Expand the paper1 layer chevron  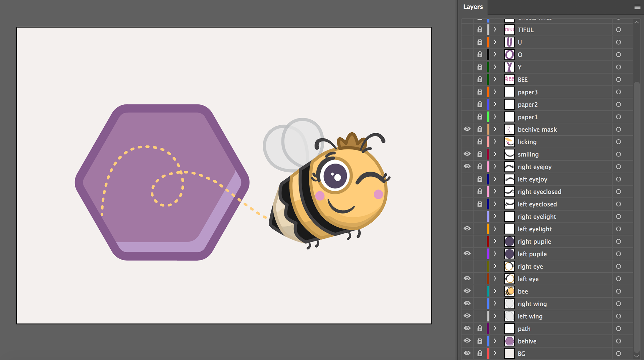coord(495,117)
